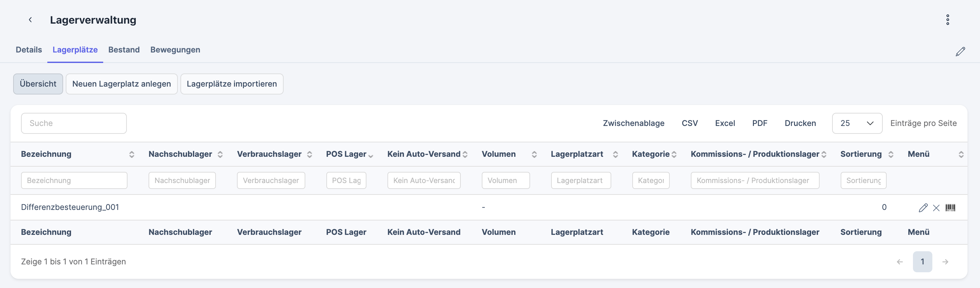This screenshot has width=980, height=288.
Task: Sort table by Volumen column
Action: pyautogui.click(x=498, y=154)
